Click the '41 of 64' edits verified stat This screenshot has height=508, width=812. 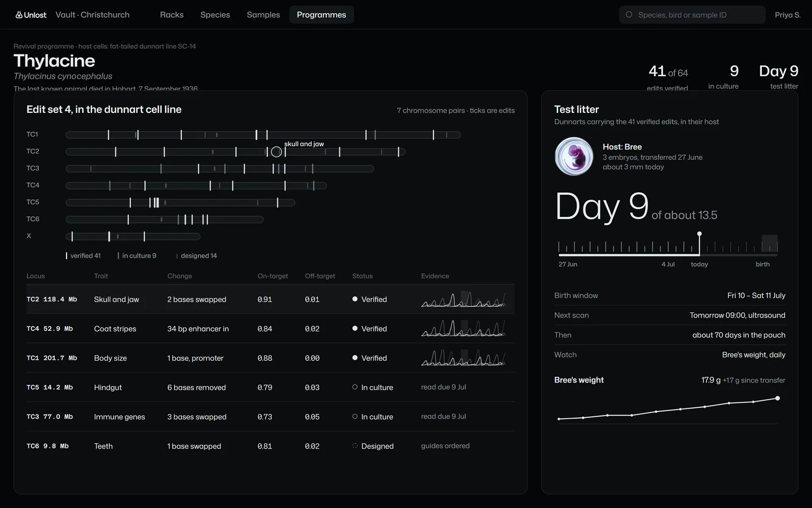[x=668, y=77]
